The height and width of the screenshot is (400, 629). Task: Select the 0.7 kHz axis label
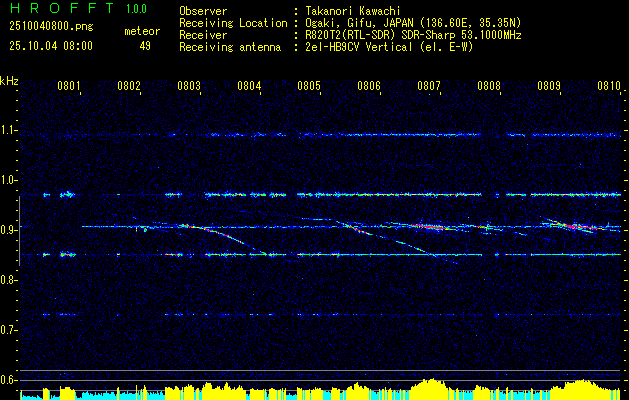click(x=8, y=330)
